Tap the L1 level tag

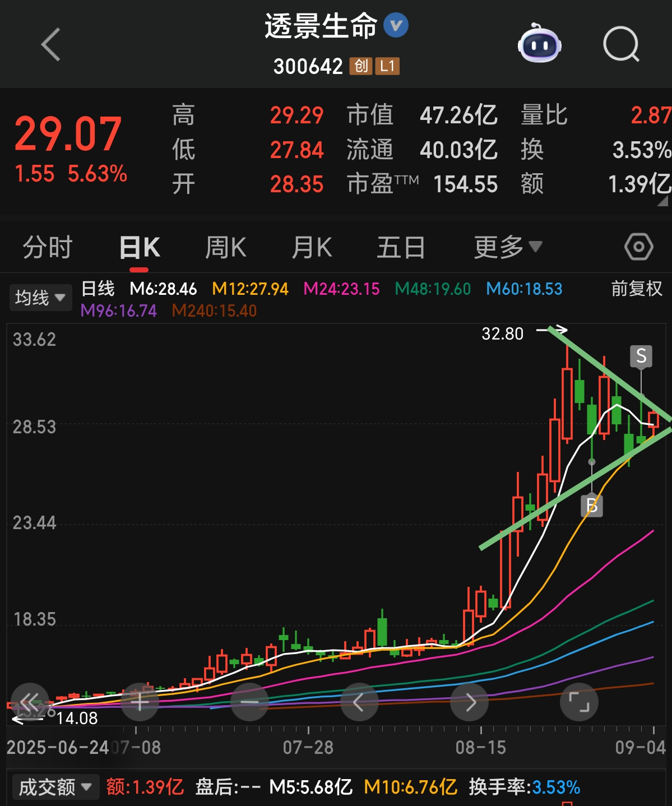(x=387, y=66)
